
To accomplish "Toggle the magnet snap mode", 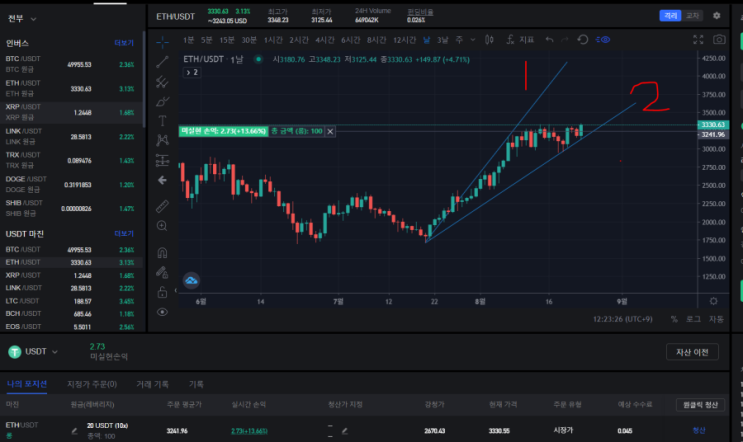I will tap(162, 253).
